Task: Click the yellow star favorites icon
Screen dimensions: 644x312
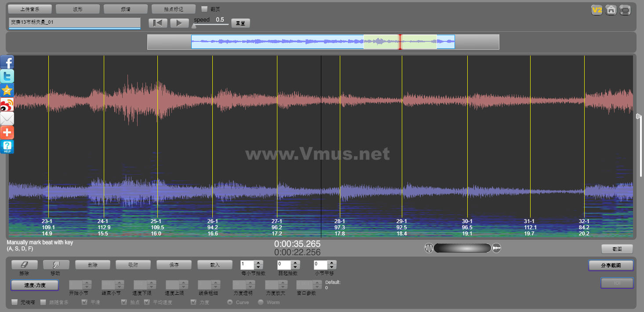Action: click(x=7, y=90)
